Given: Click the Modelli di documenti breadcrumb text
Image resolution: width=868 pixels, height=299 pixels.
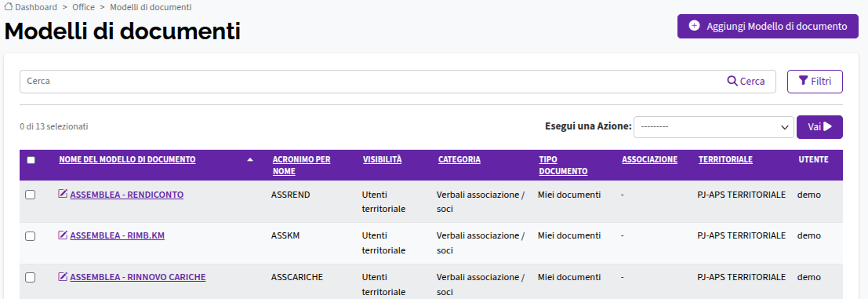Looking at the screenshot, I should tap(151, 7).
